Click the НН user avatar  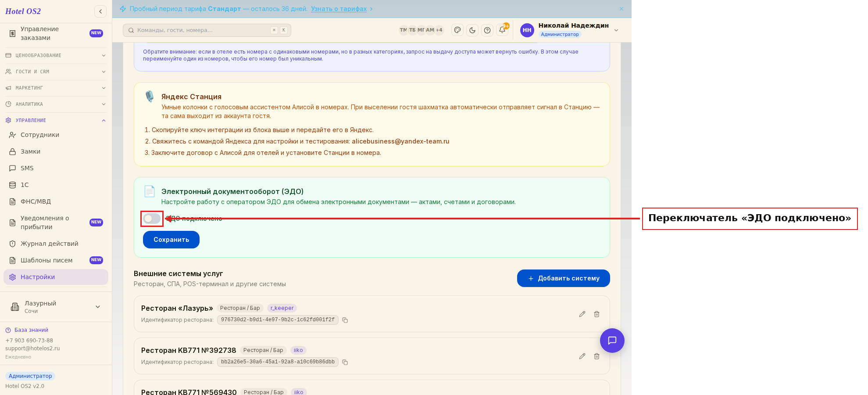tap(527, 30)
